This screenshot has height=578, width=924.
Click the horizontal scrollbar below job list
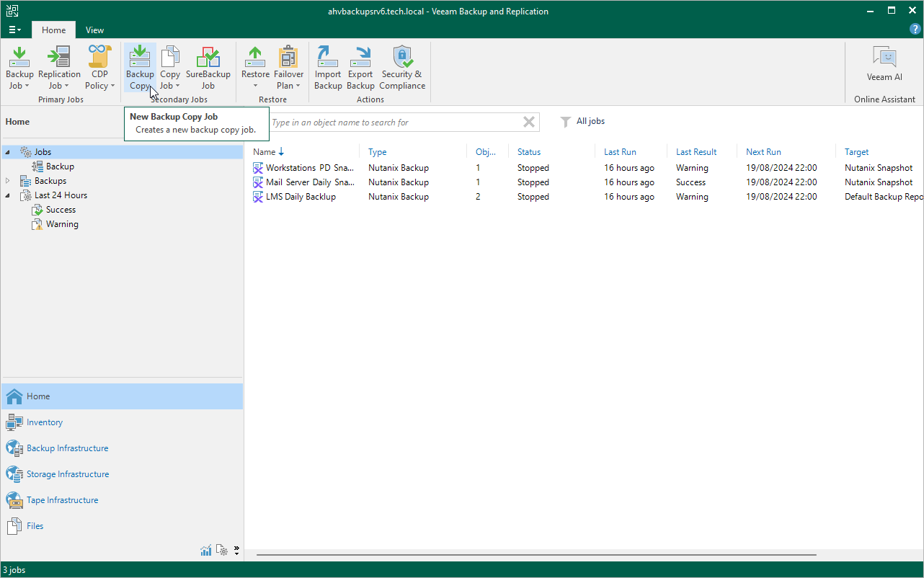536,555
